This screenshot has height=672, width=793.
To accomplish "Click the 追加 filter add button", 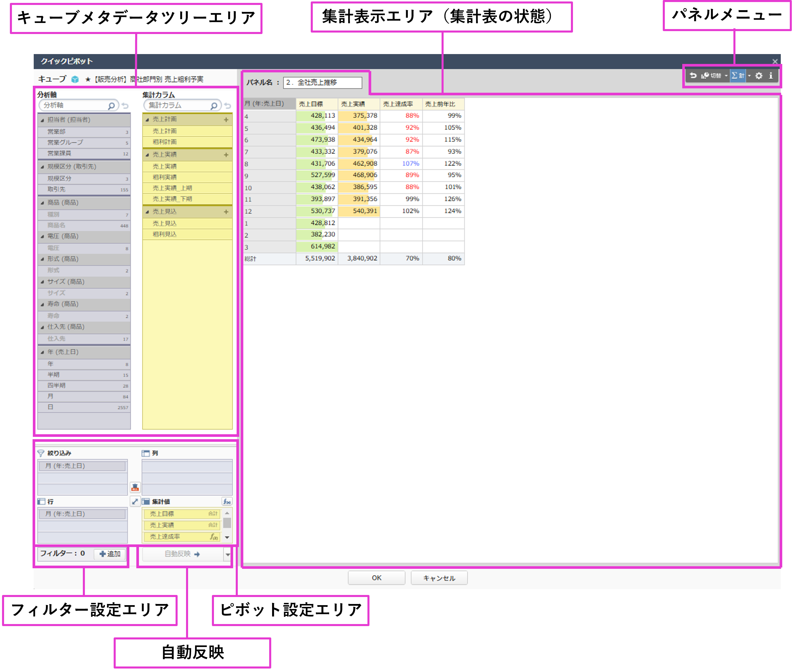I will click(109, 554).
